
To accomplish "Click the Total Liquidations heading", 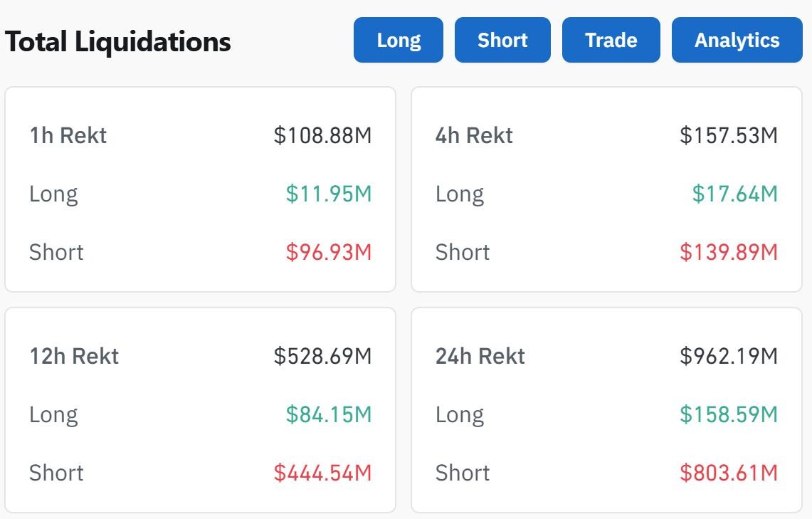I will tap(118, 42).
